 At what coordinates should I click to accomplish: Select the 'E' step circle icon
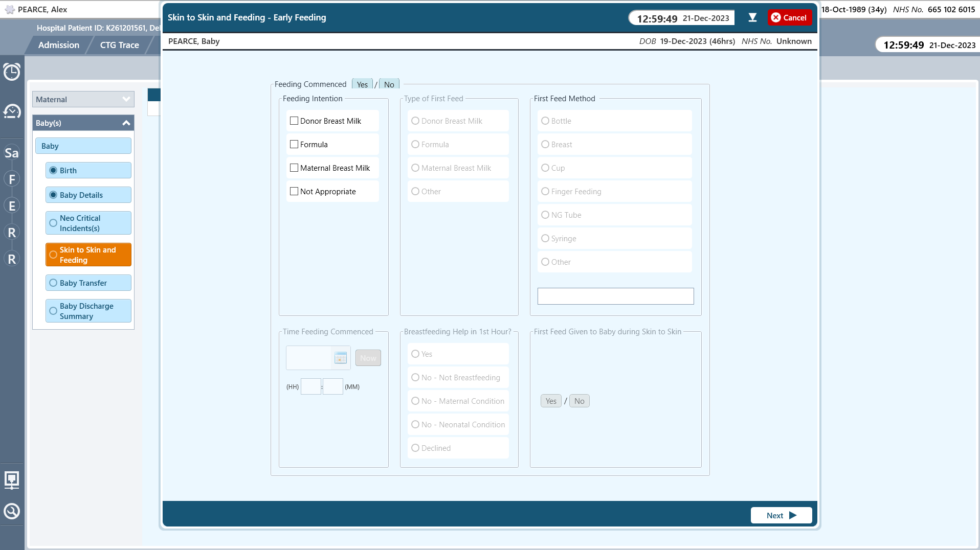pos(12,206)
